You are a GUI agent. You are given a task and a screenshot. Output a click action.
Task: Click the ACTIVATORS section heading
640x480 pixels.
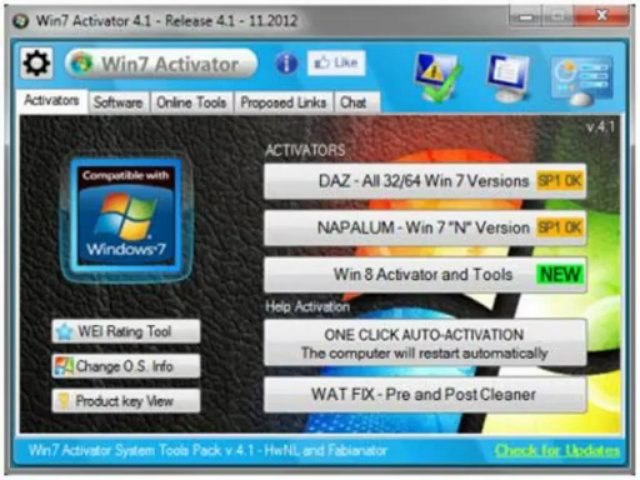[305, 150]
